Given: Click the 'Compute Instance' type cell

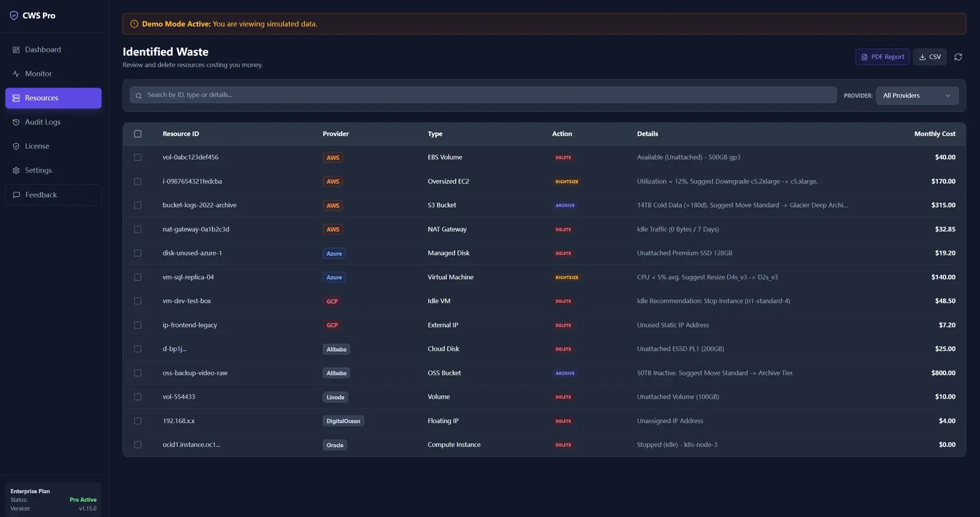Looking at the screenshot, I should (x=454, y=445).
